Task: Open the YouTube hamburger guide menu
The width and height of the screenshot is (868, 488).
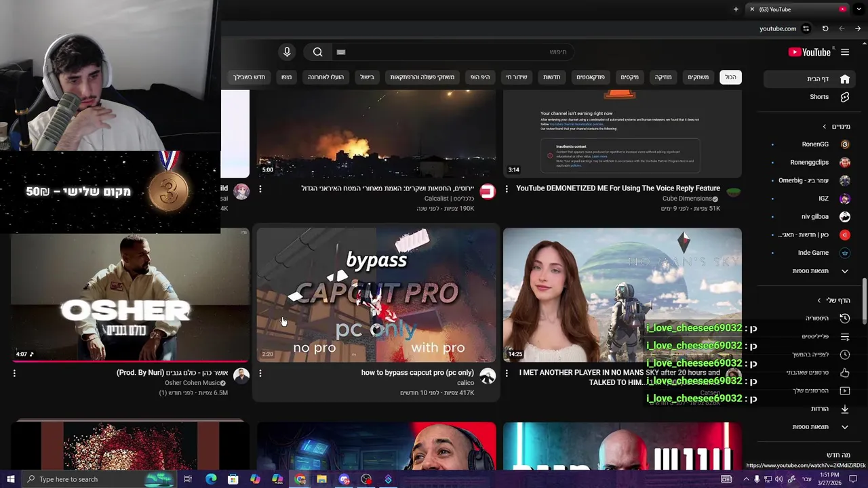Action: [845, 52]
